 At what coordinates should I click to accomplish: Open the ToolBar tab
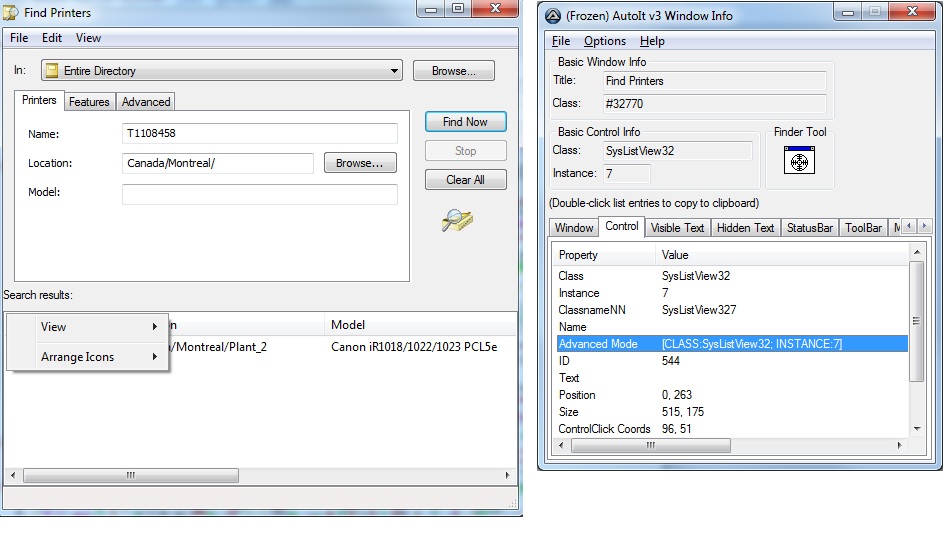(863, 228)
